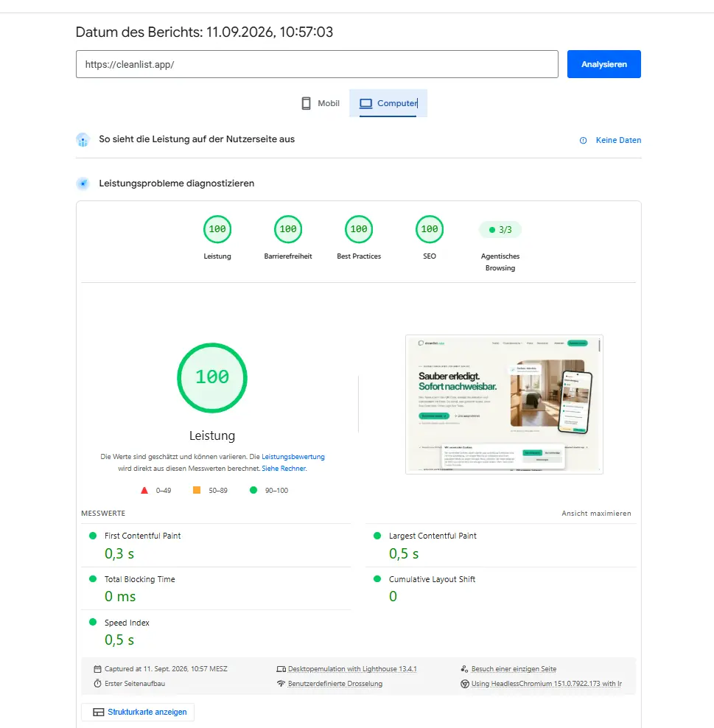Click the green dot beside Cumulative Layout Shift
714x728 pixels.
click(x=377, y=579)
